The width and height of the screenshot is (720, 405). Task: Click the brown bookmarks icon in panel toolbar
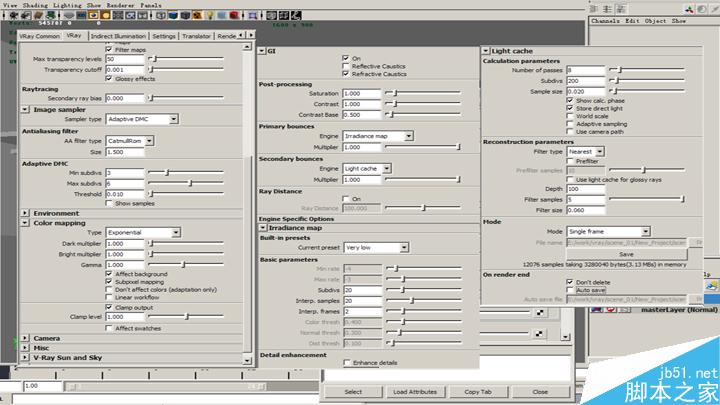38,15
